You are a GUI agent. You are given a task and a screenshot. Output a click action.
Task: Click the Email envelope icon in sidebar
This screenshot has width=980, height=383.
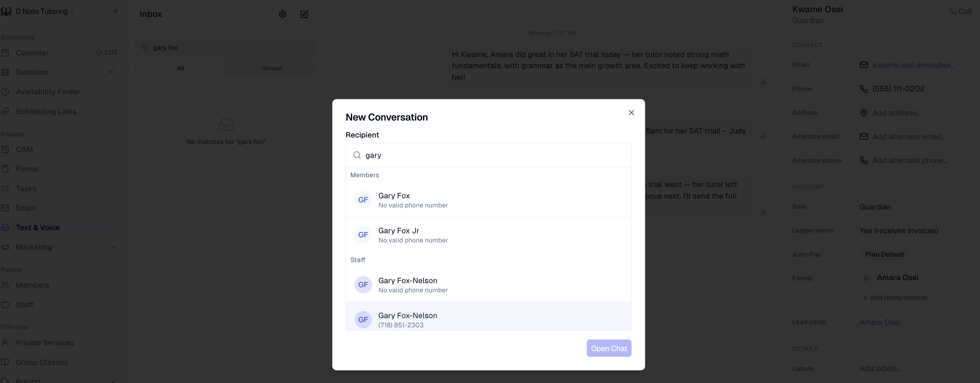[x=5, y=208]
